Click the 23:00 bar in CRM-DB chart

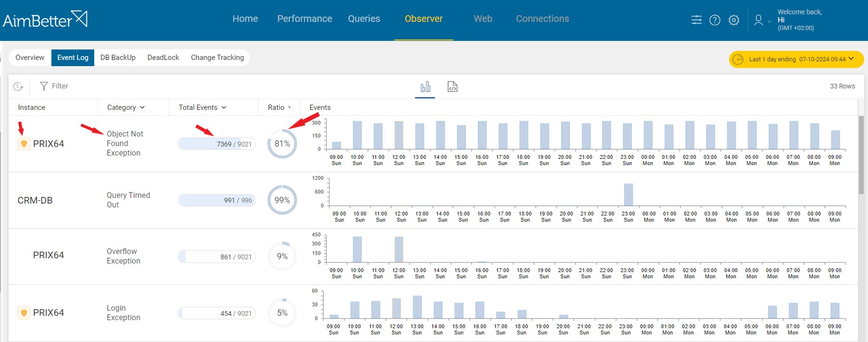(x=628, y=195)
